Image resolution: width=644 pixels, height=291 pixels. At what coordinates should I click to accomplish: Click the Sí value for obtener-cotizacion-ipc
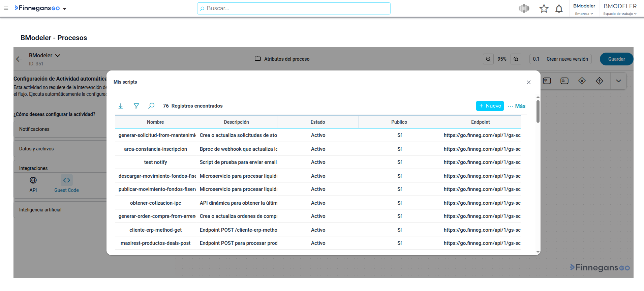coord(399,203)
